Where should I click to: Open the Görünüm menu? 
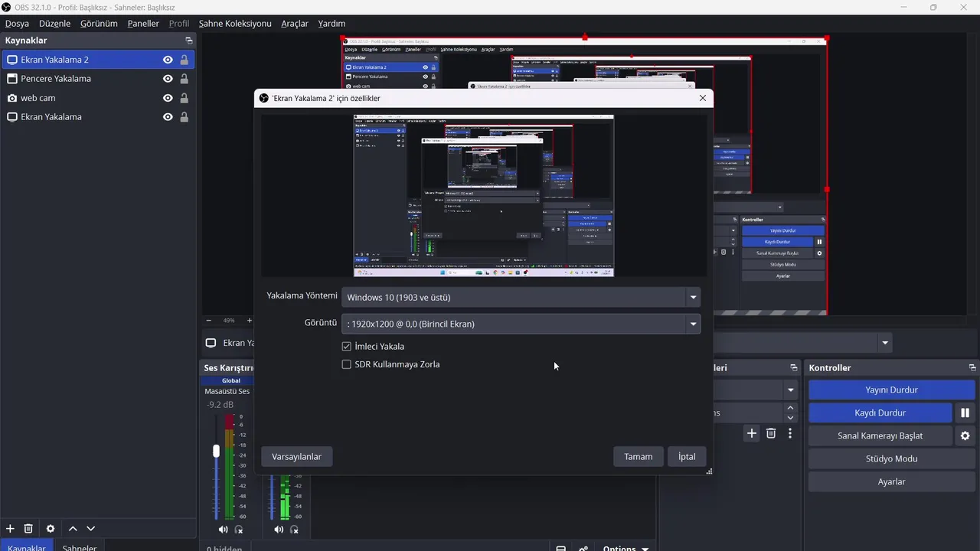99,24
